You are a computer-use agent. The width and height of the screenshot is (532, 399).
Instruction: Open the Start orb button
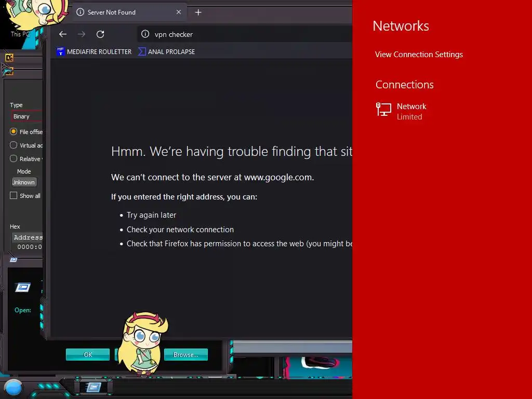point(14,388)
